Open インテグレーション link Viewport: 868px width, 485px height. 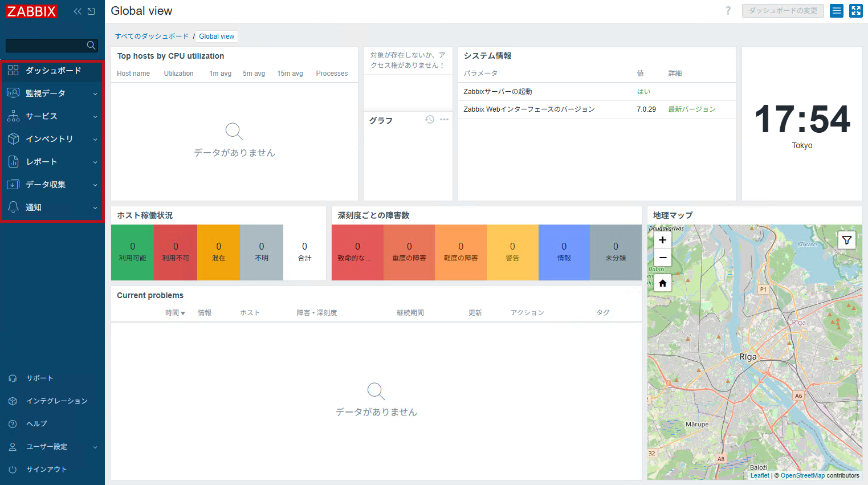tap(57, 401)
